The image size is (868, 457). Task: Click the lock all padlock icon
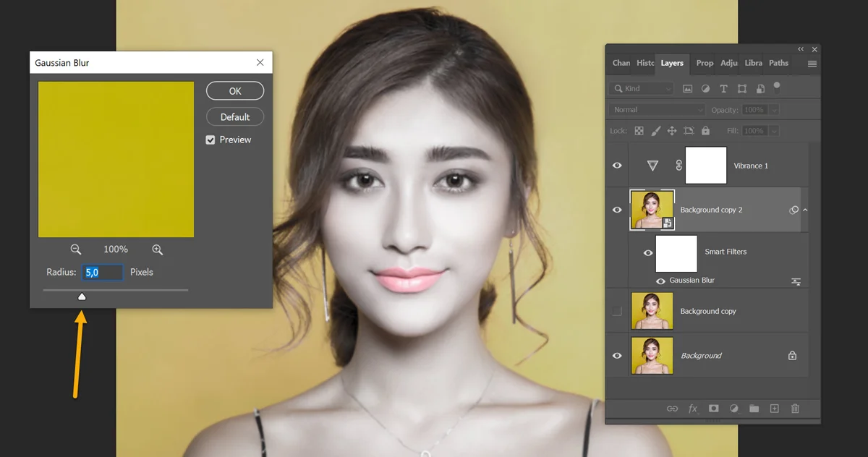[705, 131]
